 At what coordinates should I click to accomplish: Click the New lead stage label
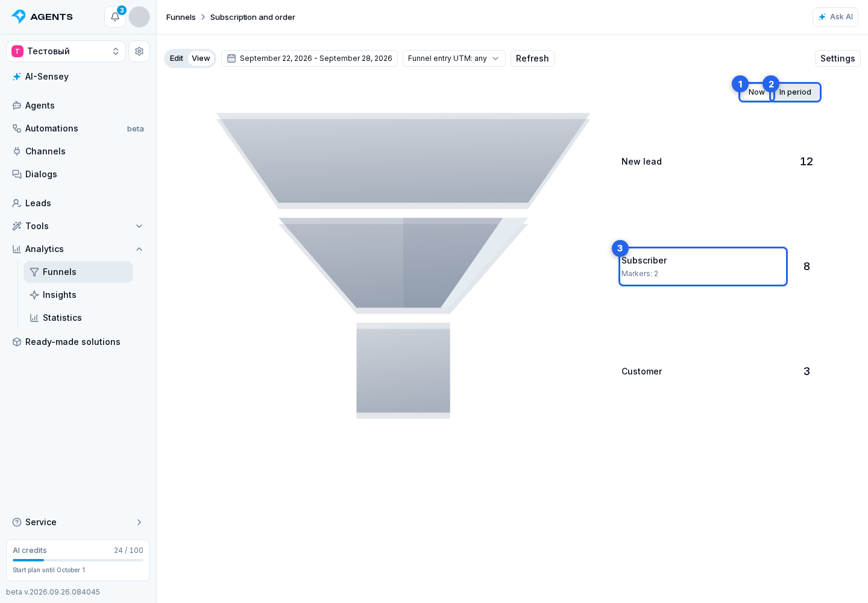coord(641,162)
